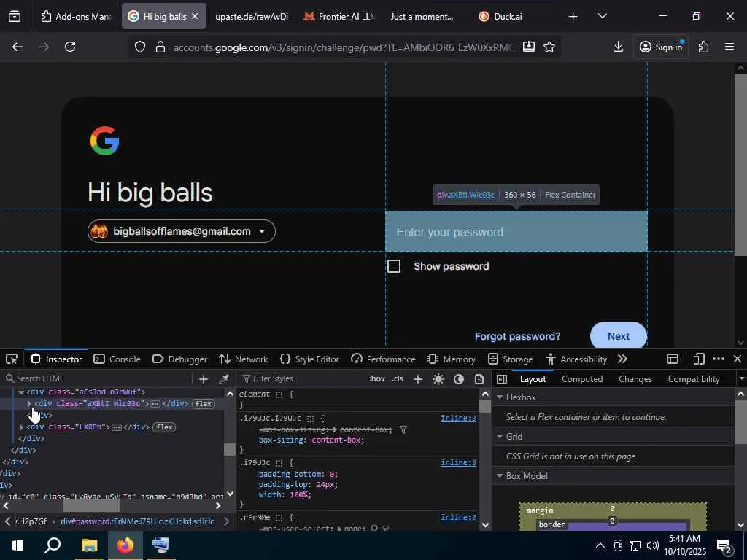This screenshot has height=560, width=747.
Task: Click the page vertical scrollbar thumb
Action: (x=740, y=165)
